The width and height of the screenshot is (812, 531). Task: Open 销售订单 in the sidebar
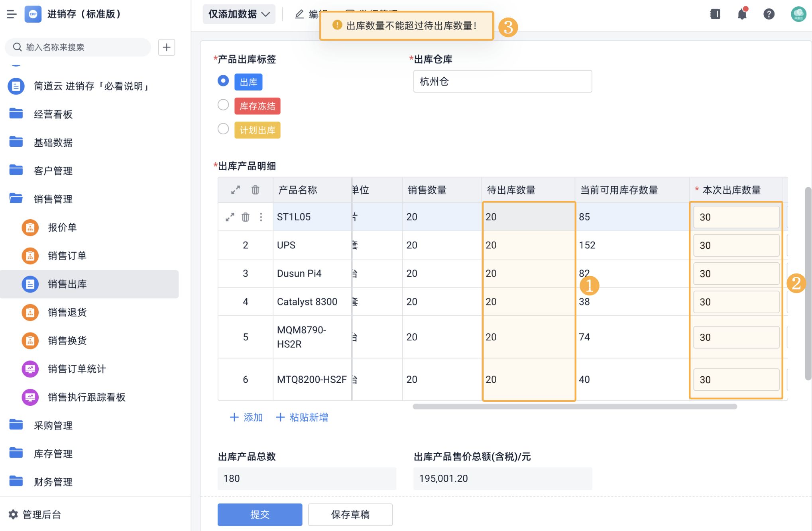click(67, 256)
